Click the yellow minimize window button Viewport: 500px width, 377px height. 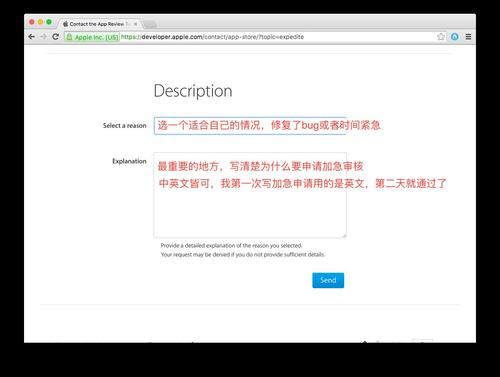(40, 22)
